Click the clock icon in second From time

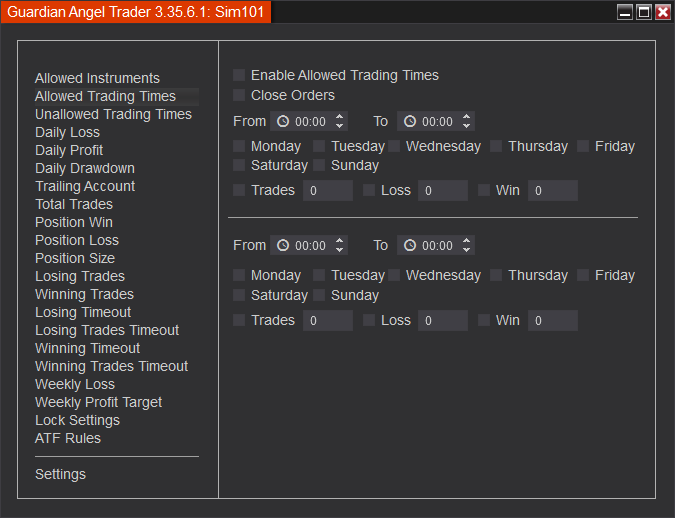point(283,245)
